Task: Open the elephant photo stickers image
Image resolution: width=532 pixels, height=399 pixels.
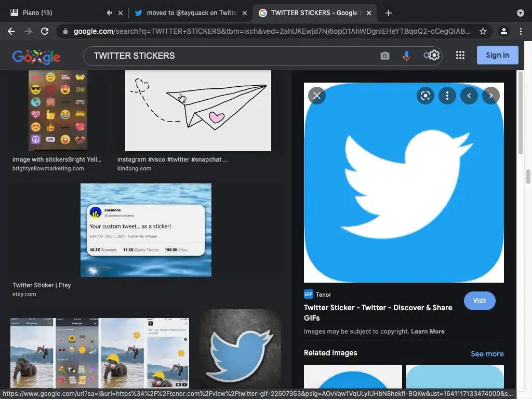Action: 100,353
